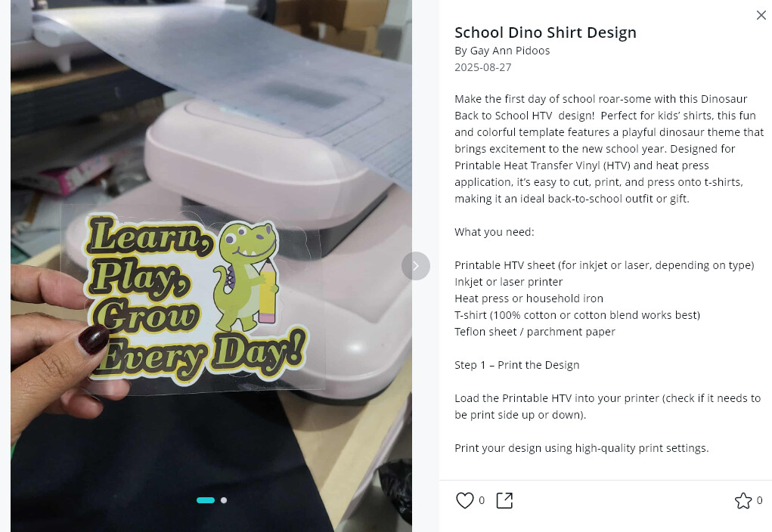Screen dimensions: 772x532
Task: Click the favorites count number
Action: pyautogui.click(x=759, y=500)
